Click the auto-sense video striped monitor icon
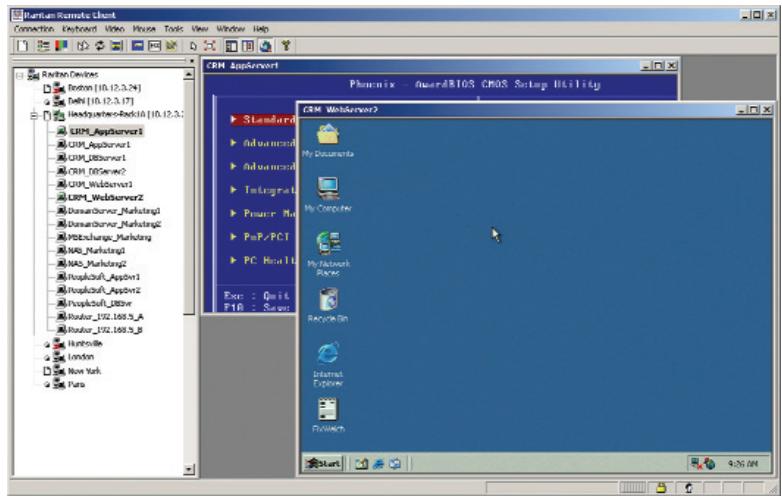 117,46
